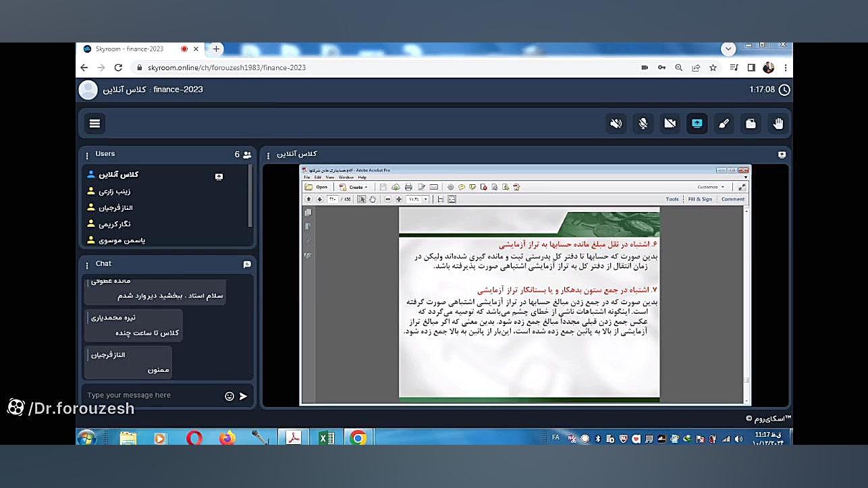Go to previous page in Acrobat

click(x=308, y=199)
